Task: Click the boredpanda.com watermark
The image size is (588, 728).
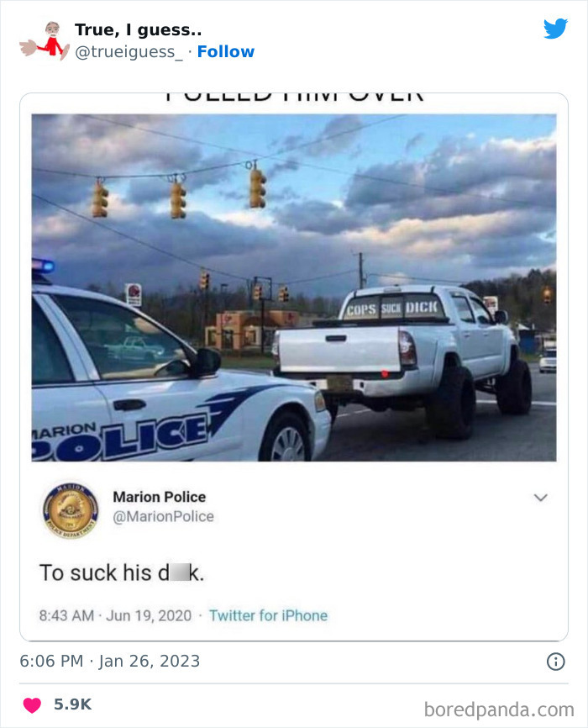Action: pyautogui.click(x=499, y=710)
